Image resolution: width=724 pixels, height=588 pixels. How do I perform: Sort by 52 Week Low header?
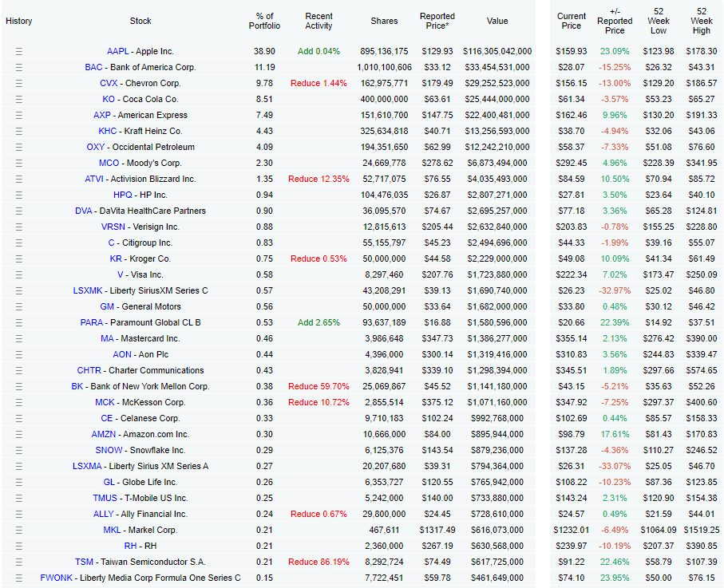pyautogui.click(x=659, y=22)
